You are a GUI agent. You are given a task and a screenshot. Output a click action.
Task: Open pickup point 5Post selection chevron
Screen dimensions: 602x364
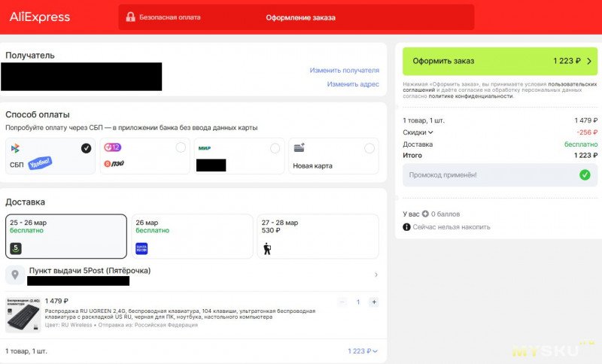point(375,275)
